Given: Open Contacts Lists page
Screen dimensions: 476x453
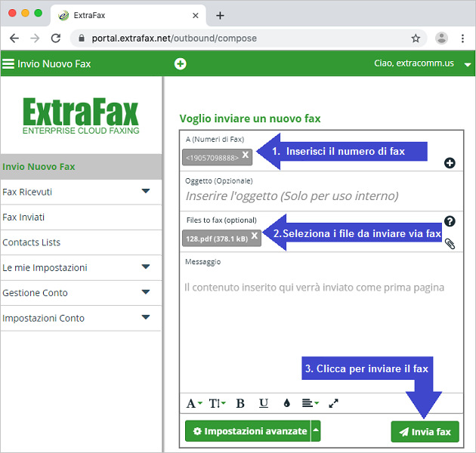Looking at the screenshot, I should point(81,242).
